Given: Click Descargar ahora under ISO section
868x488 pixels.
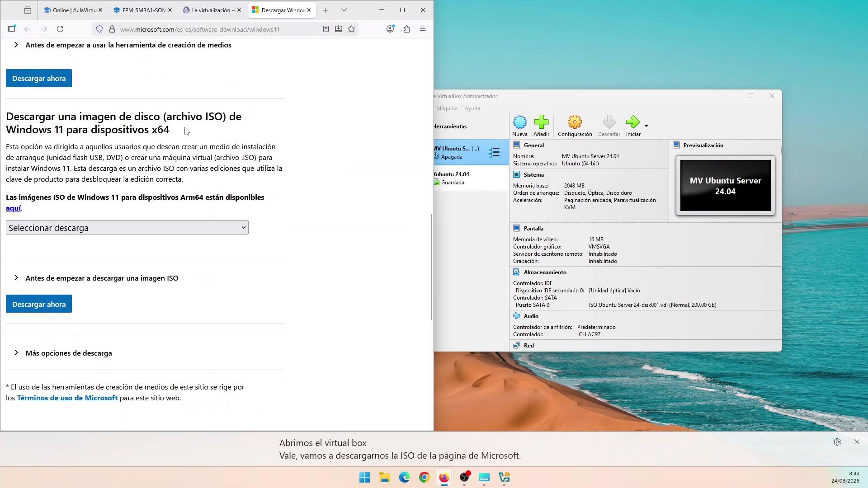Looking at the screenshot, I should (x=39, y=304).
